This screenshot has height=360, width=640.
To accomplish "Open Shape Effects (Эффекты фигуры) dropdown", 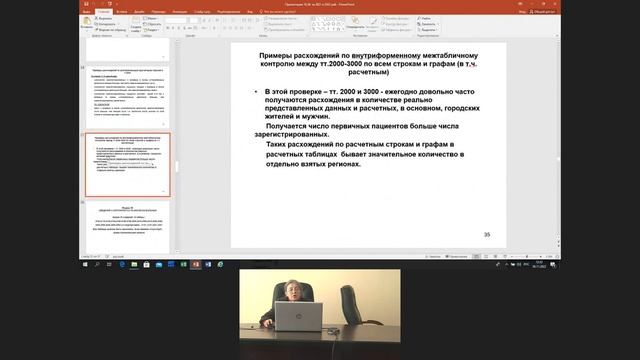I will tap(396, 30).
